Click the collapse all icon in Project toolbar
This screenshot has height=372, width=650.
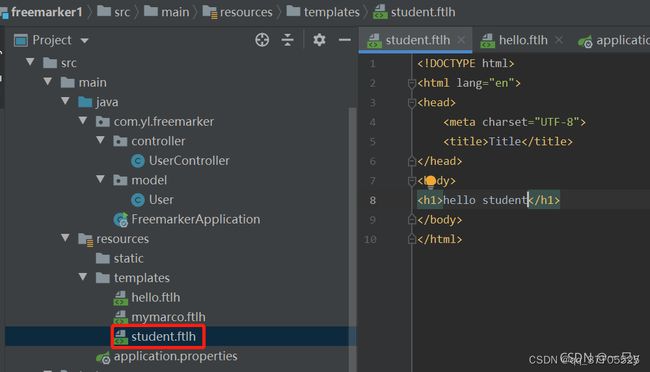pos(287,40)
